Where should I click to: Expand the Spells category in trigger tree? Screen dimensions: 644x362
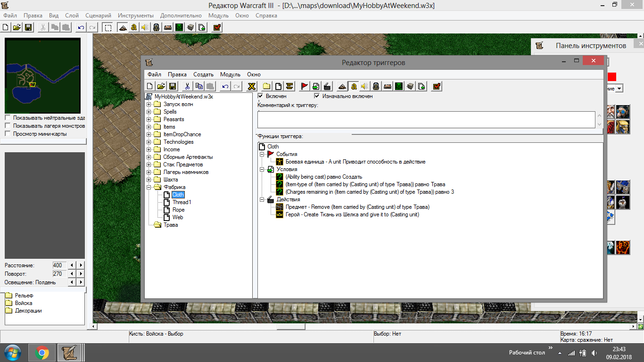click(x=149, y=112)
